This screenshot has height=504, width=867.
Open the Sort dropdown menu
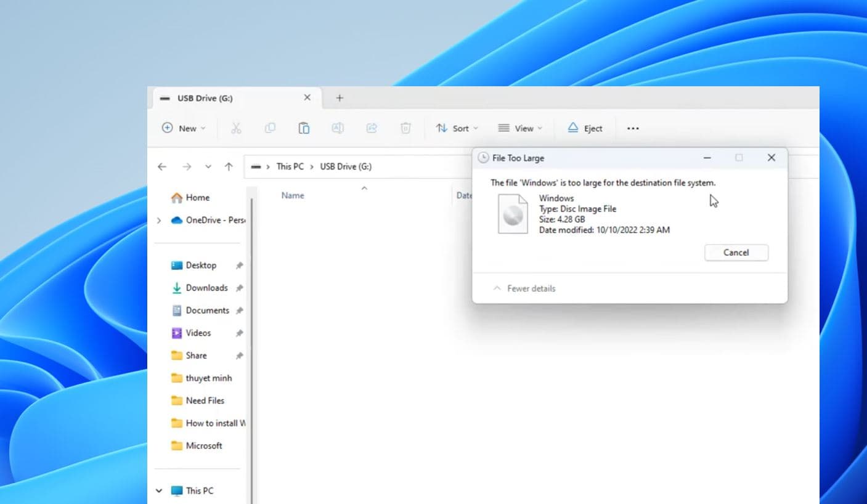(x=457, y=128)
